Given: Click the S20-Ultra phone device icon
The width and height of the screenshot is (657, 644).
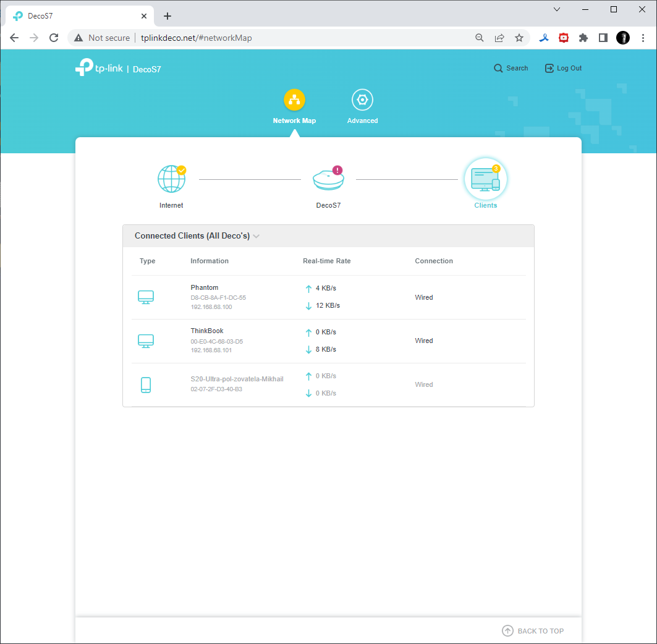Looking at the screenshot, I should 146,384.
